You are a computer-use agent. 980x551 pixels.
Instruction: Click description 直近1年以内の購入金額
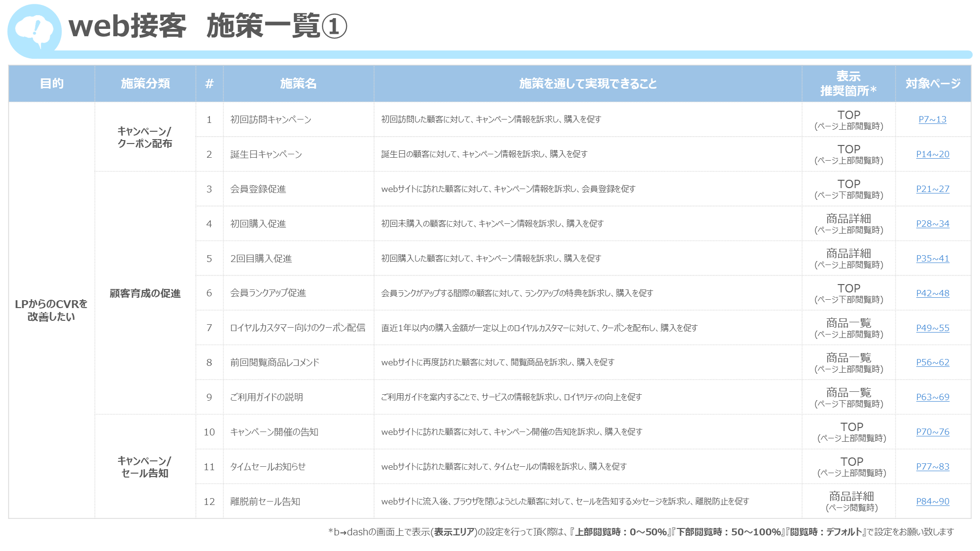(539, 328)
